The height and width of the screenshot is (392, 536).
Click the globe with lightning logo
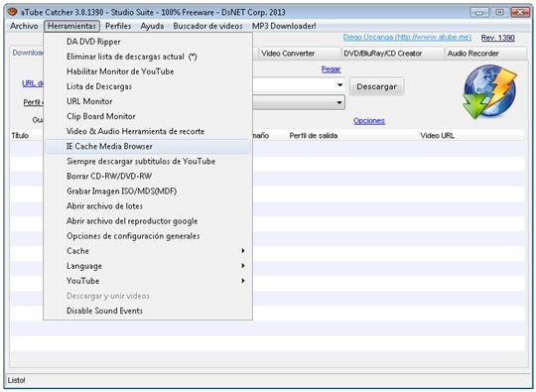490,91
